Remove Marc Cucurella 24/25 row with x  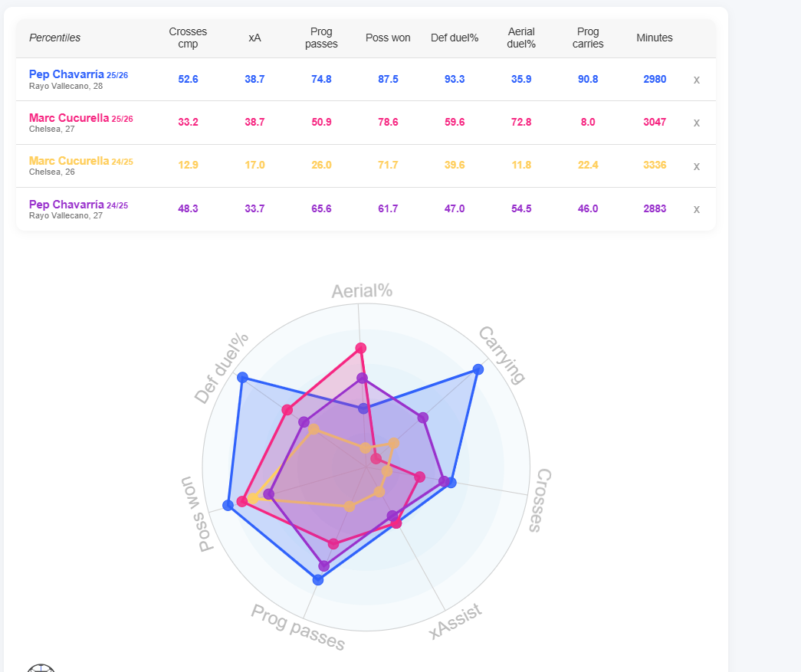(x=696, y=166)
